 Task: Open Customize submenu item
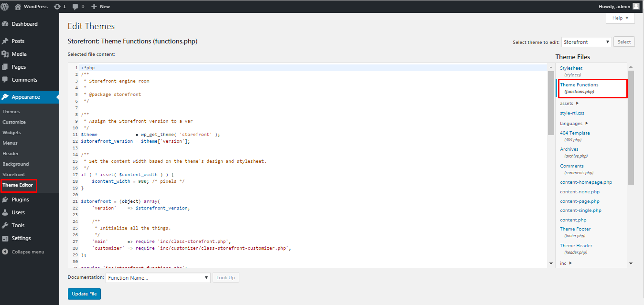(14, 122)
